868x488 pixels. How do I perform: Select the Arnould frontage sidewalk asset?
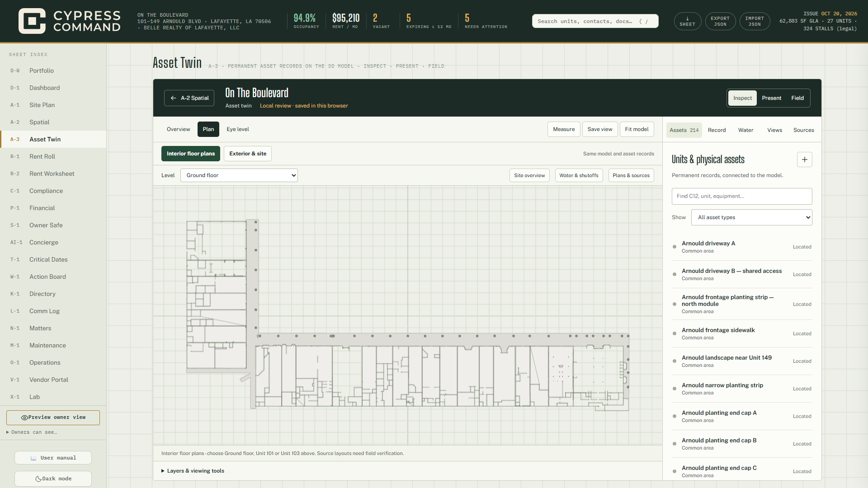[742, 333]
